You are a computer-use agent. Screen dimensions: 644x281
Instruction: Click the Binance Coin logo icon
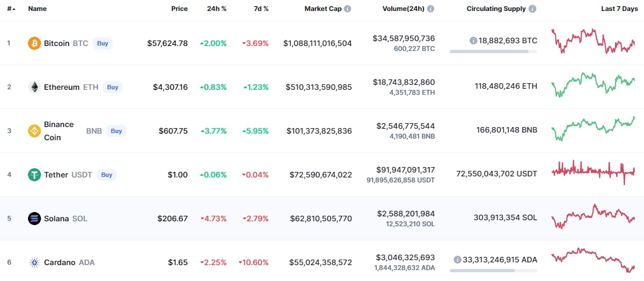34,131
